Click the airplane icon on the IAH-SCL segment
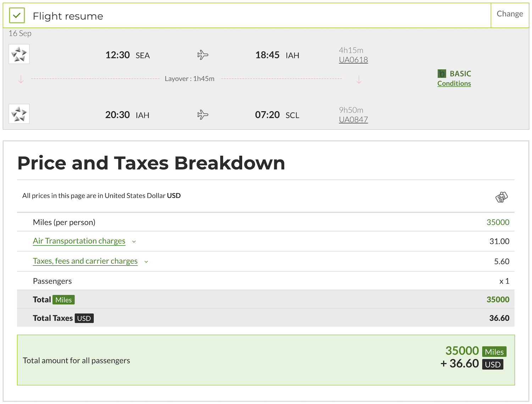532x404 pixels. pyautogui.click(x=203, y=114)
